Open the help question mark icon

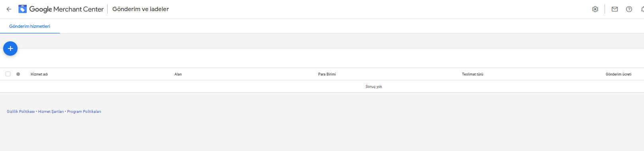pyautogui.click(x=629, y=9)
